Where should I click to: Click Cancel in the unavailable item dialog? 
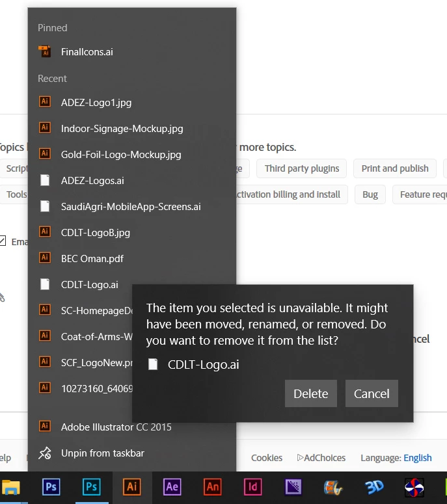click(x=372, y=393)
